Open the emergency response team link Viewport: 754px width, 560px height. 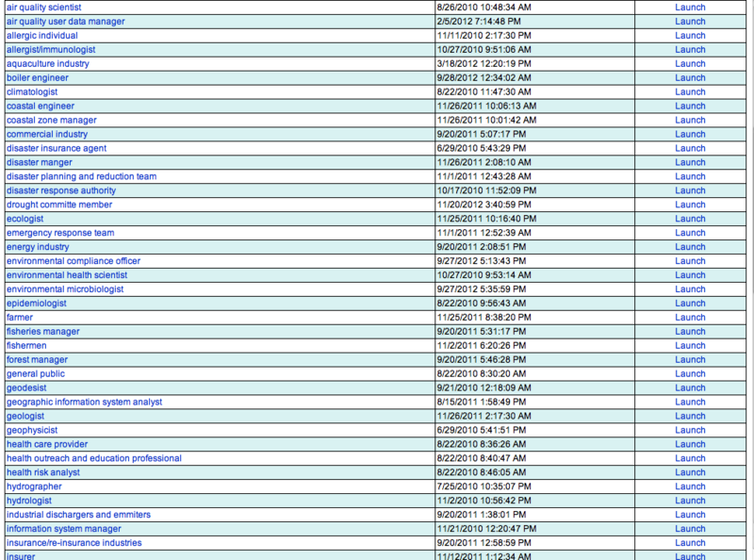(x=60, y=233)
